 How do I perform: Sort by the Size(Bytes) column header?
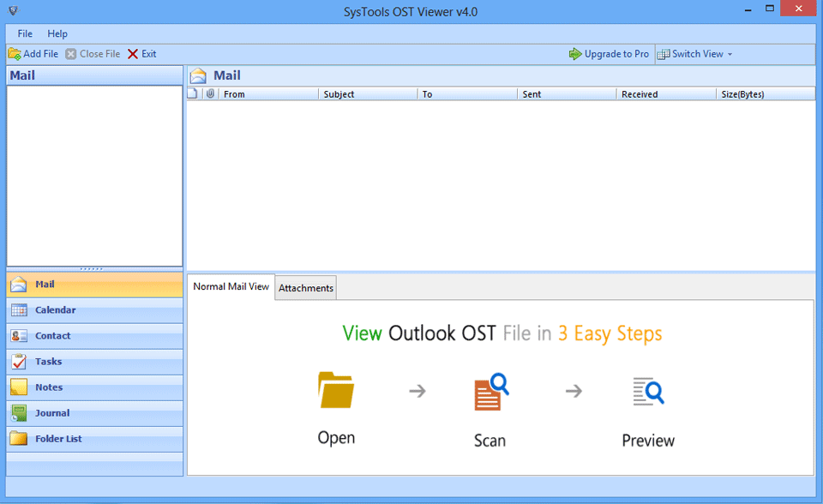[766, 94]
